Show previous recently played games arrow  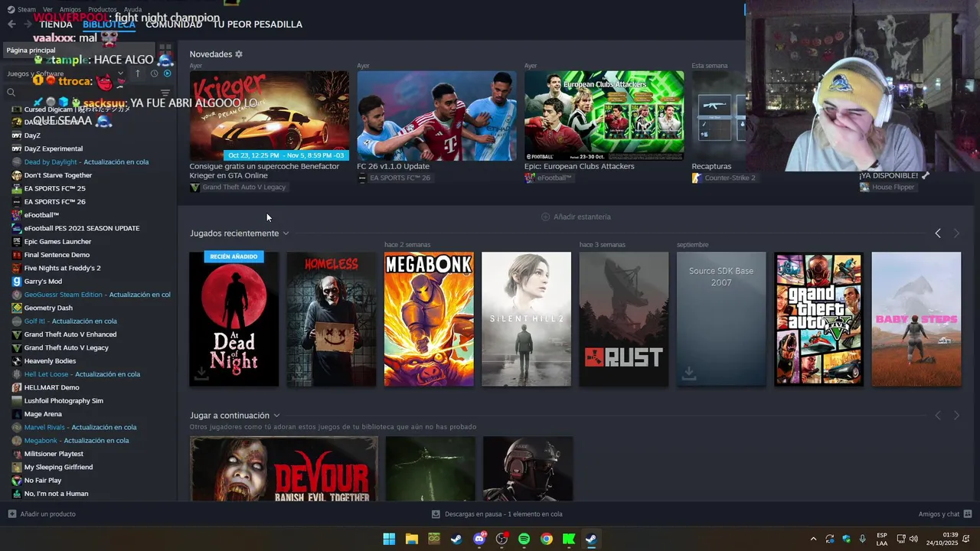click(938, 233)
